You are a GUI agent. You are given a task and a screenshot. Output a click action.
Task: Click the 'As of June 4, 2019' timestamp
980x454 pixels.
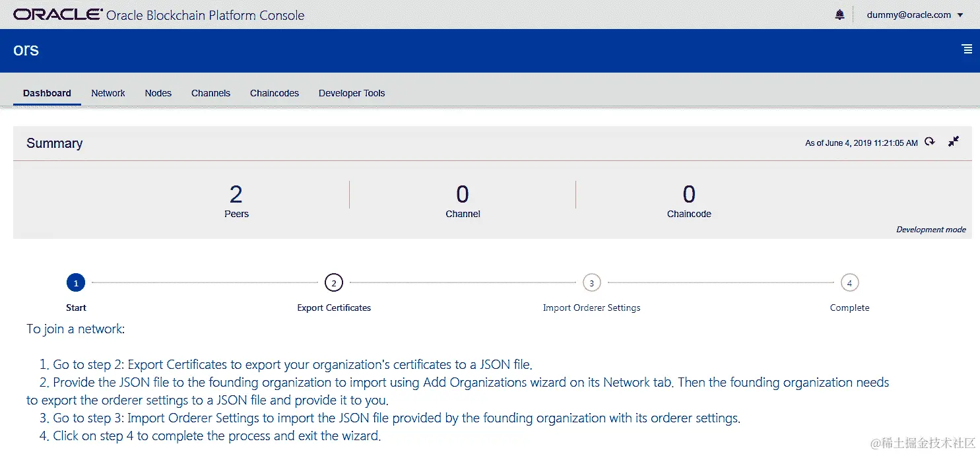tap(861, 143)
